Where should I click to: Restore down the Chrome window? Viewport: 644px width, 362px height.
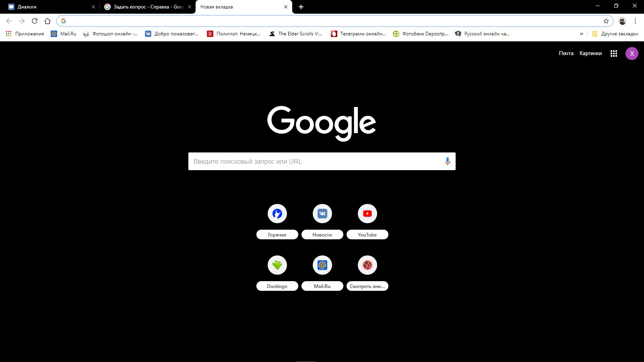(x=616, y=6)
